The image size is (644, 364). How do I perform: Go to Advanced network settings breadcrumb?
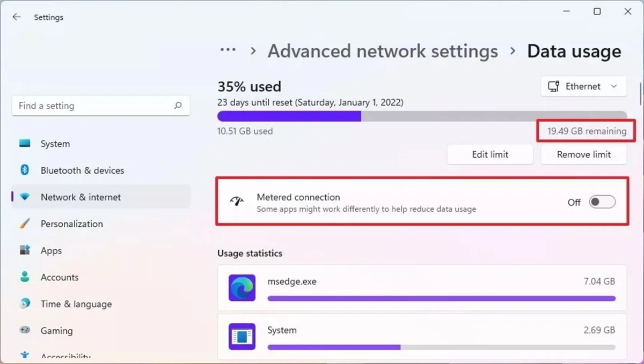pyautogui.click(x=383, y=51)
